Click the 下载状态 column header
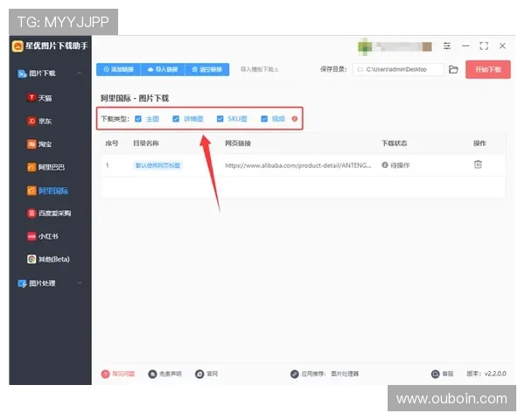Image resolution: width=525 pixels, height=420 pixels. 394,143
